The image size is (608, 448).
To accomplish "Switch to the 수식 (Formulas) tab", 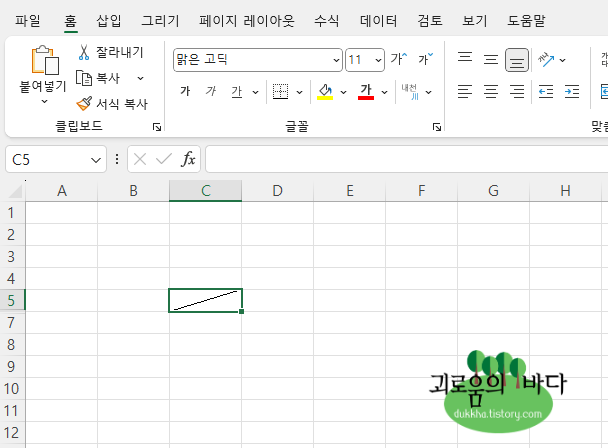I will [326, 21].
